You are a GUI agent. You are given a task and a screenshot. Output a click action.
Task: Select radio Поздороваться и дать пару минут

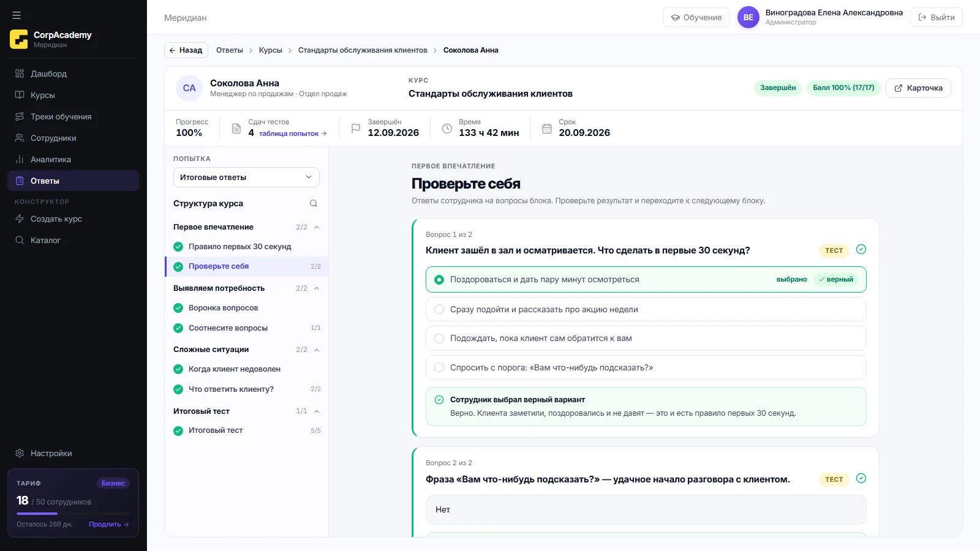(439, 280)
